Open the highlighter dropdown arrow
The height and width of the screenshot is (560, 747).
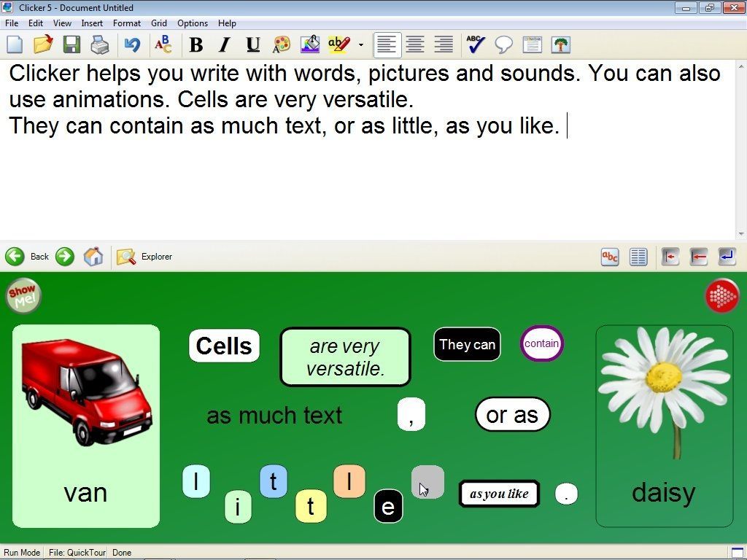tap(362, 45)
